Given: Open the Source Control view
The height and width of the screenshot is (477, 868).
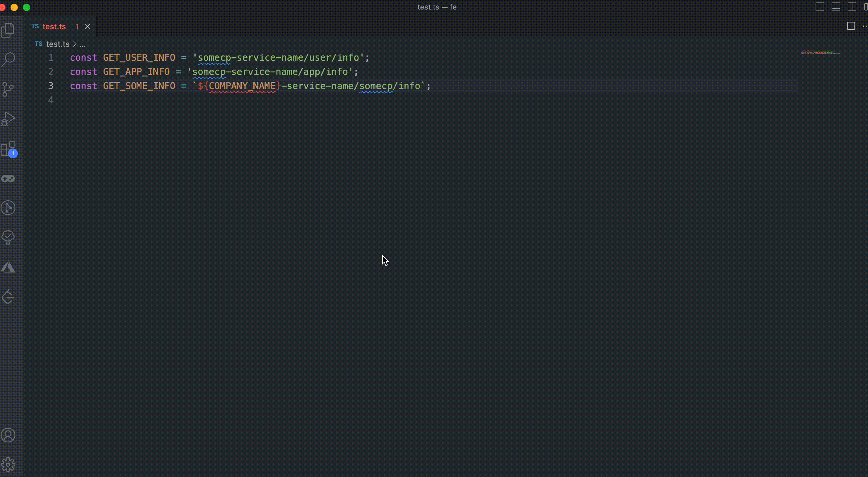Looking at the screenshot, I should click(8, 89).
